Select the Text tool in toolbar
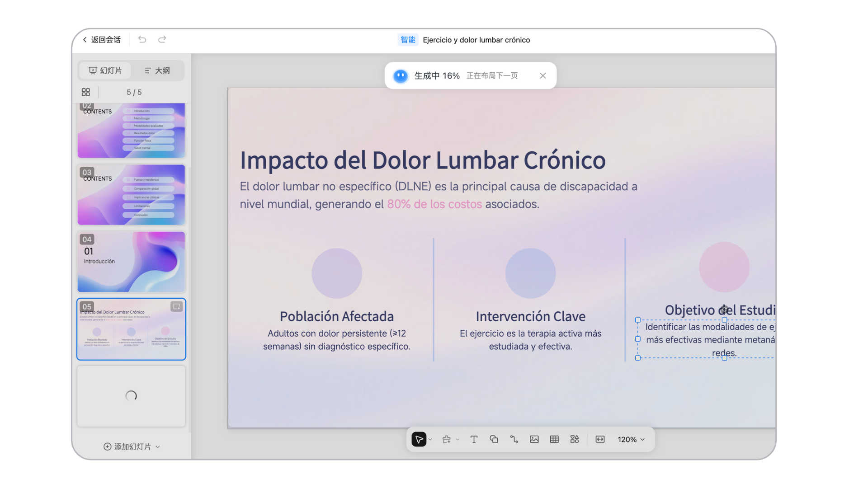The width and height of the screenshot is (868, 488). 474,439
